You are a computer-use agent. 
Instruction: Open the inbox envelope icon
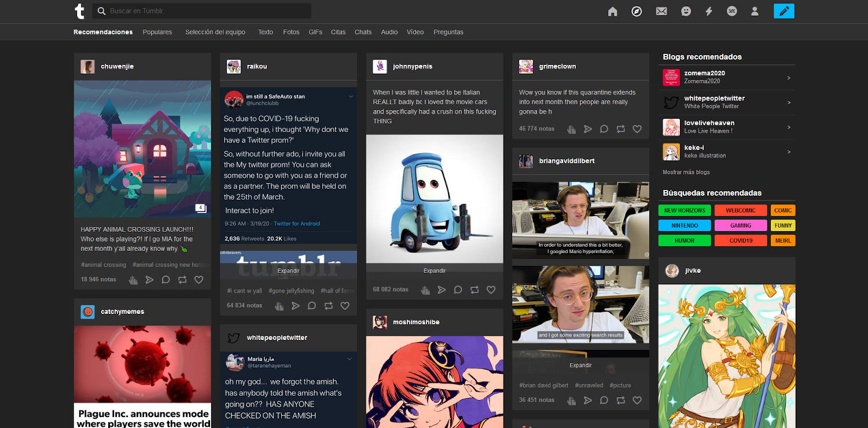[661, 12]
